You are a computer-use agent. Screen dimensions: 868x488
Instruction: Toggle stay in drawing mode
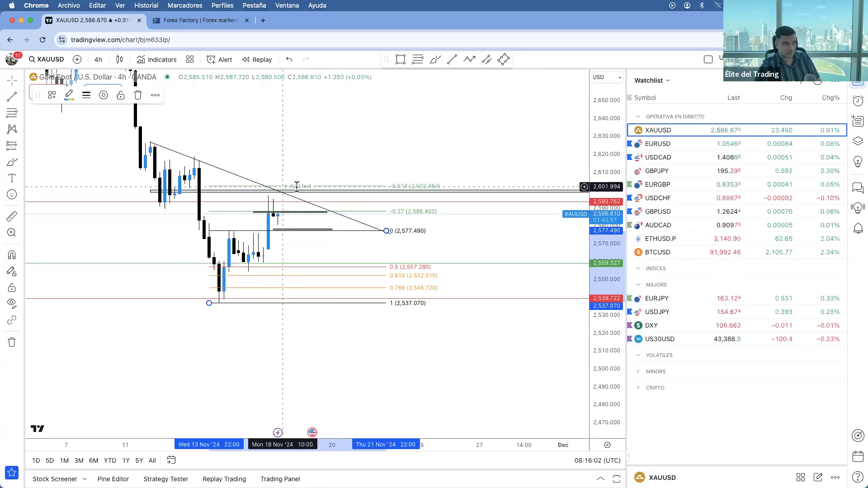point(12,271)
